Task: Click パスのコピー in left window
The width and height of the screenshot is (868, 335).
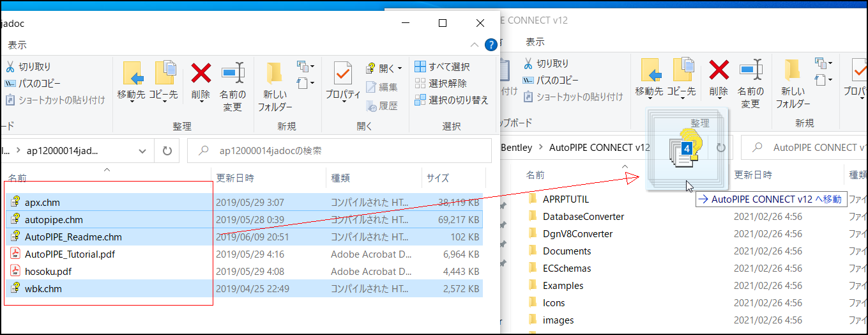Action: click(33, 83)
